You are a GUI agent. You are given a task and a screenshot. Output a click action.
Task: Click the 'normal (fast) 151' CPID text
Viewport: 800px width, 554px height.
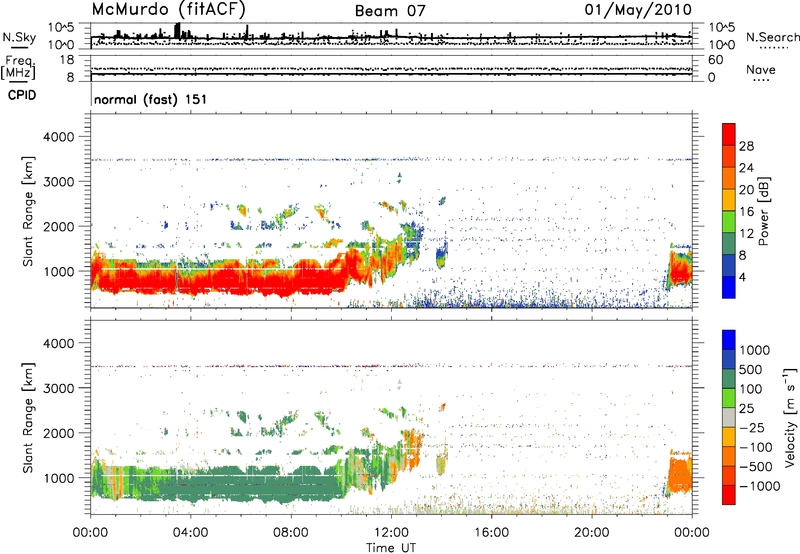[151, 99]
